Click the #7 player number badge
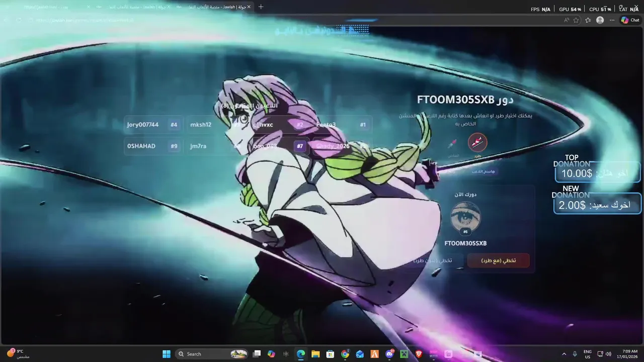The width and height of the screenshot is (644, 362). (300, 146)
